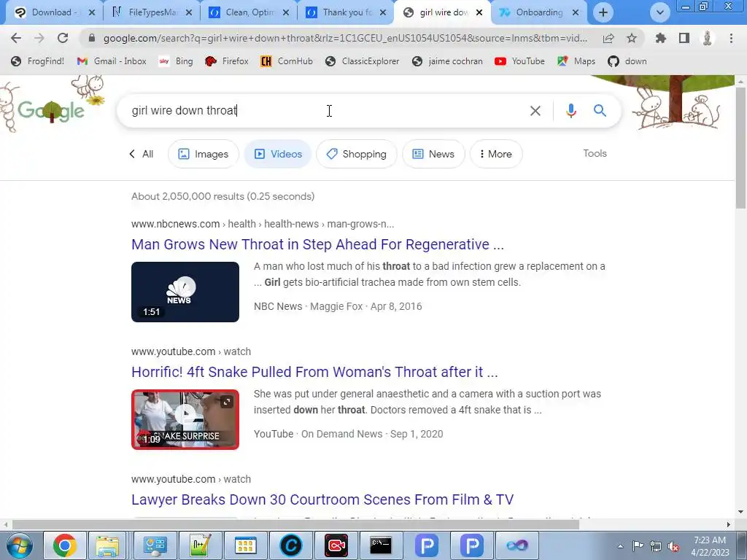
Task: Open the GitHub down bookmark
Action: point(627,61)
